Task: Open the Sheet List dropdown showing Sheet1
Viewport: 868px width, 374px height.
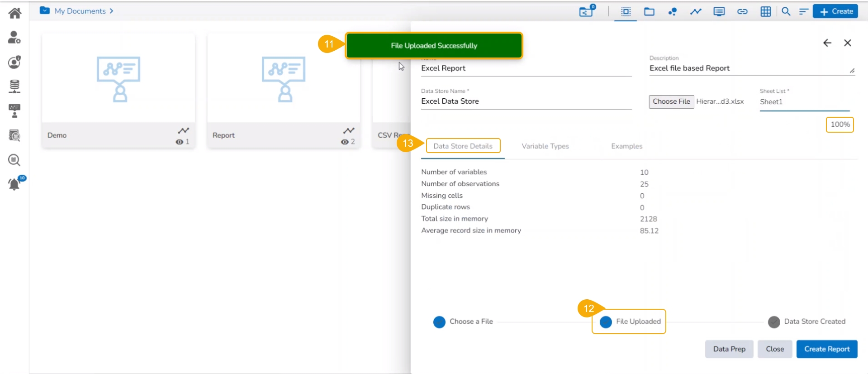Action: click(x=805, y=102)
